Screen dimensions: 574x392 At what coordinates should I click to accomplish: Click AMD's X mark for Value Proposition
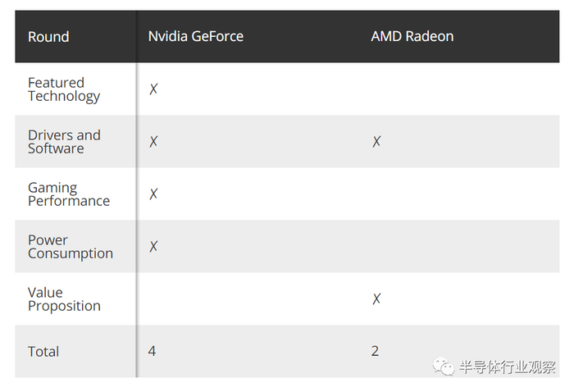[x=376, y=299]
